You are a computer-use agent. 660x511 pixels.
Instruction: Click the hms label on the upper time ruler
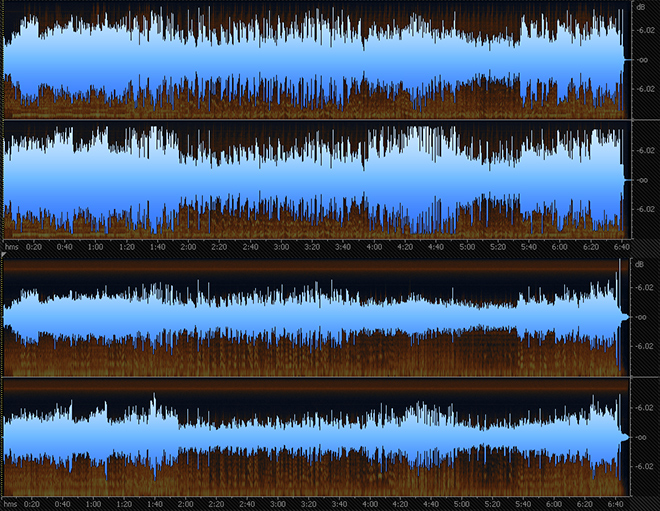[11, 247]
